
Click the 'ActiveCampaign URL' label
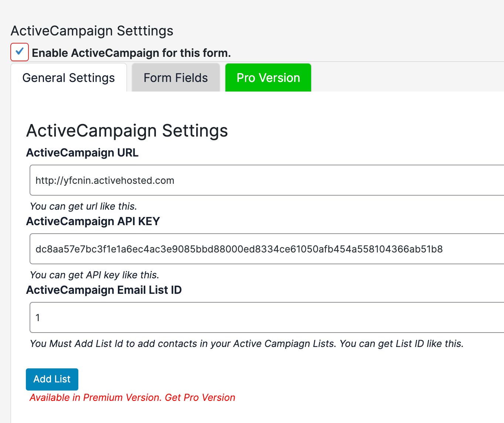tap(82, 152)
